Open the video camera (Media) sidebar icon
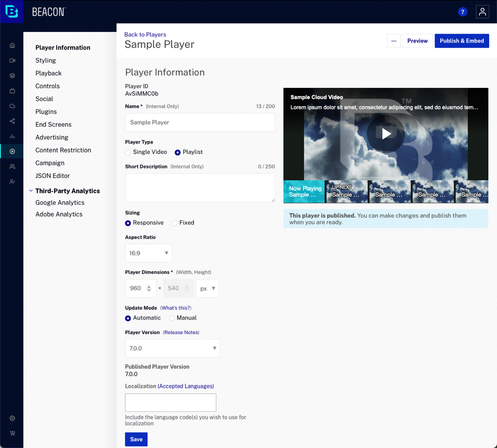This screenshot has width=497, height=448. tap(12, 61)
